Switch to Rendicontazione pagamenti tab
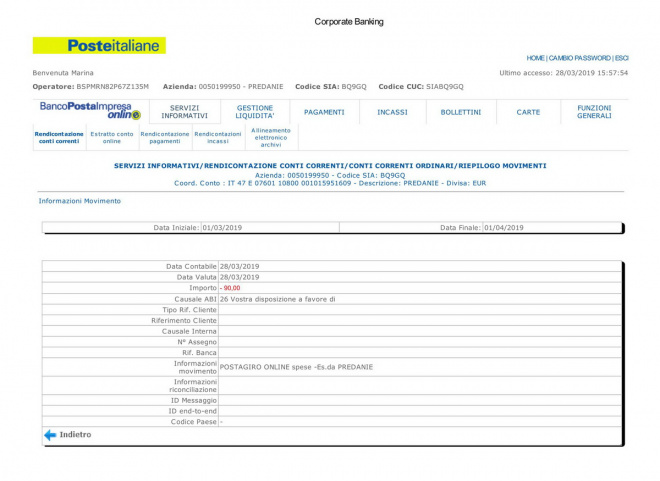The width and height of the screenshot is (660, 481). (x=165, y=138)
